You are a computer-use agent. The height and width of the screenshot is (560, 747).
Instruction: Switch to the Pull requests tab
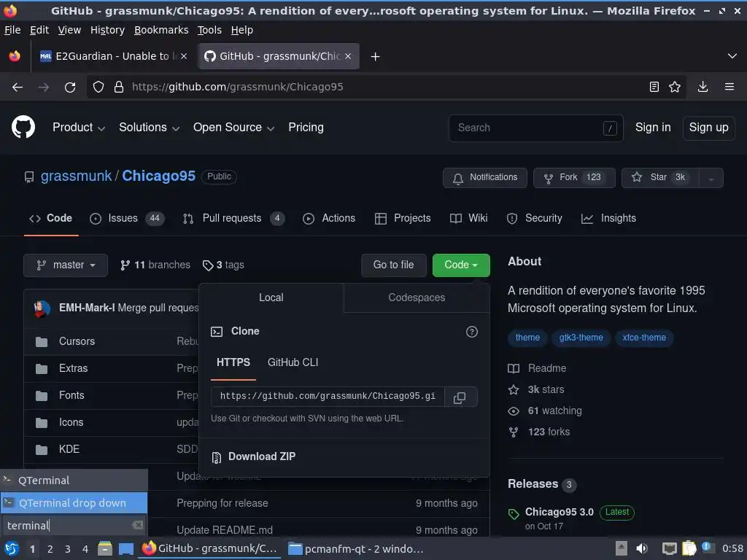click(x=233, y=219)
